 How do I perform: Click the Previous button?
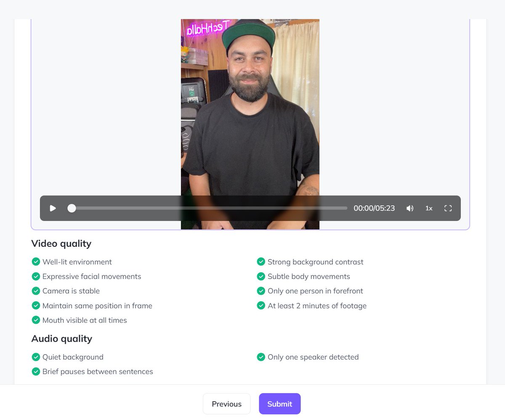226,404
